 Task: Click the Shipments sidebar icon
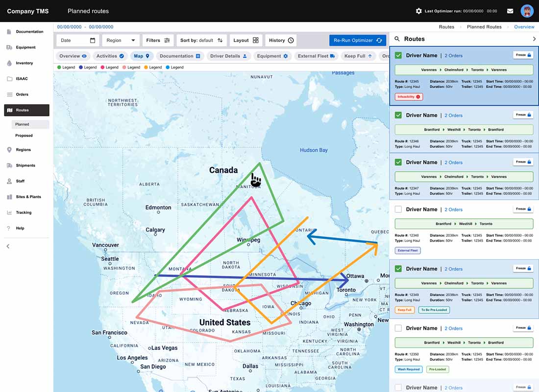click(9, 165)
